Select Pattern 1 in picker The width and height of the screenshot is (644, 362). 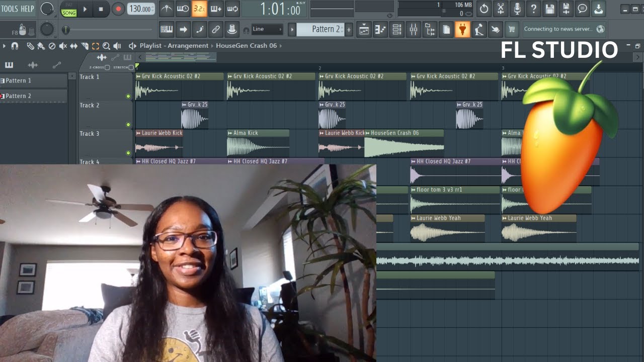[33, 80]
